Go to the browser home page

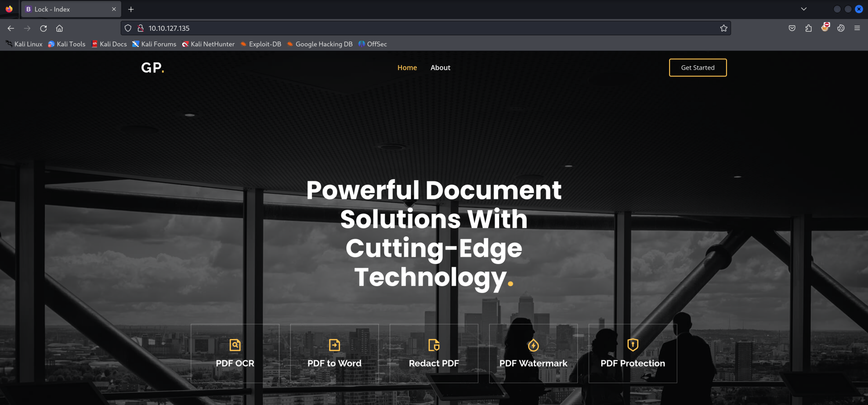(59, 28)
